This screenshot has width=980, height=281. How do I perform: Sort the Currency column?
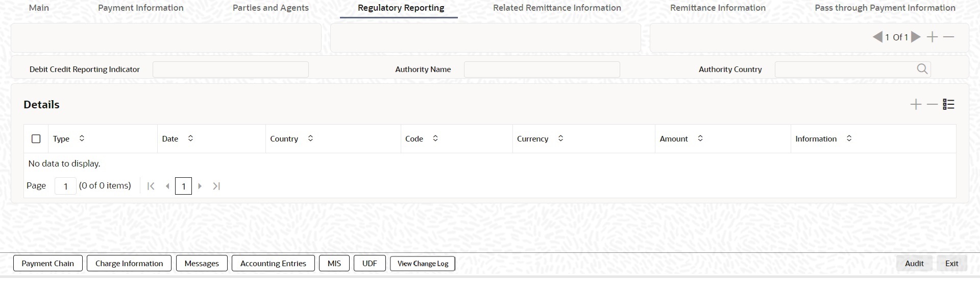tap(560, 138)
